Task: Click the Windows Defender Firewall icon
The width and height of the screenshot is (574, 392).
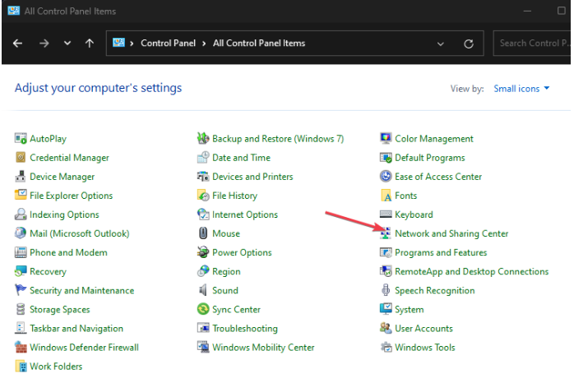Action: click(x=21, y=348)
